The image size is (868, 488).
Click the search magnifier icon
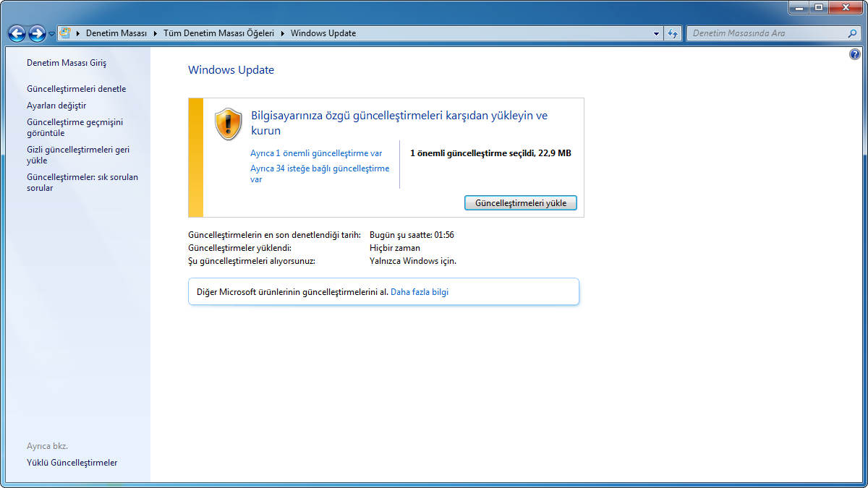click(852, 33)
